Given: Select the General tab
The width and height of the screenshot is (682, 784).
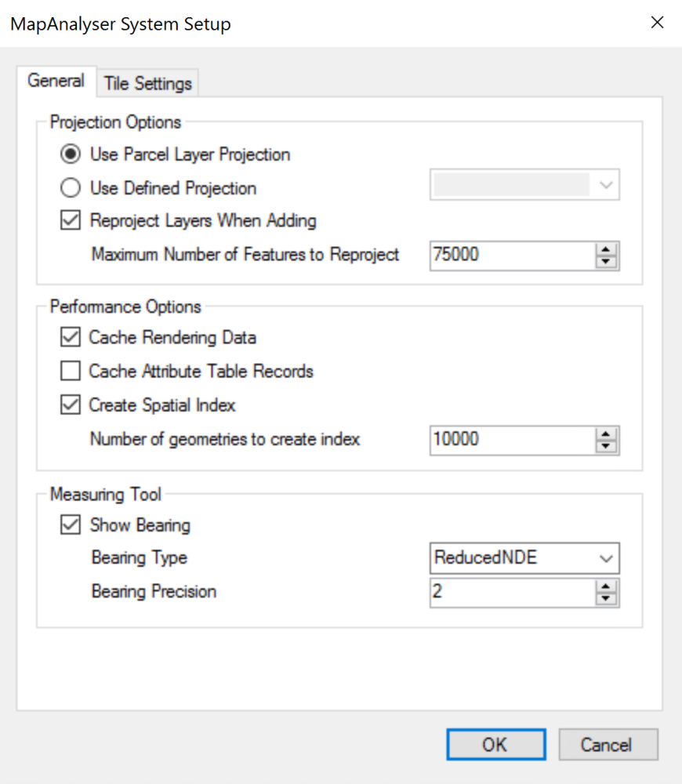Looking at the screenshot, I should [56, 80].
